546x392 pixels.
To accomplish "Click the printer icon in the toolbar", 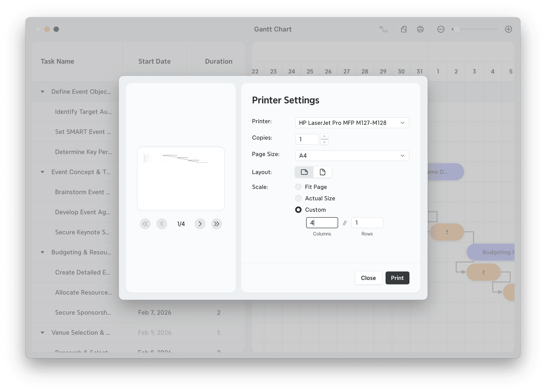I will 420,29.
